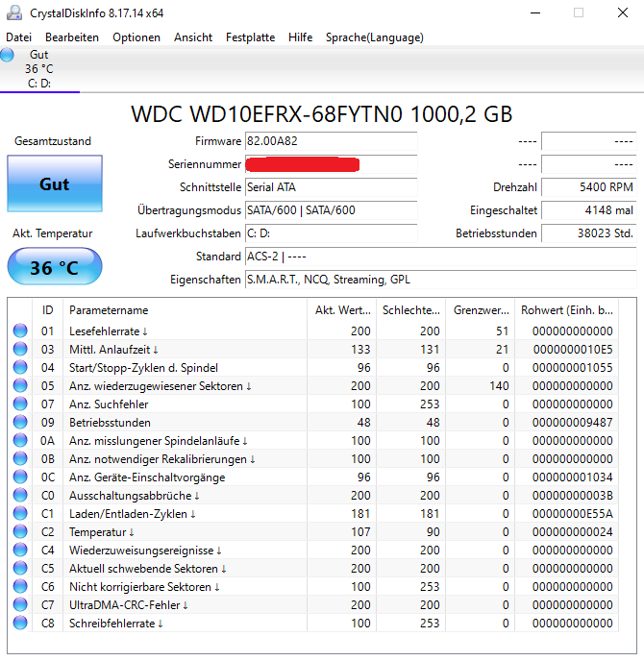Click the Eigenschaften field S.M.A.R.T., NCQ
Screen dimensions: 644x661
[441, 280]
